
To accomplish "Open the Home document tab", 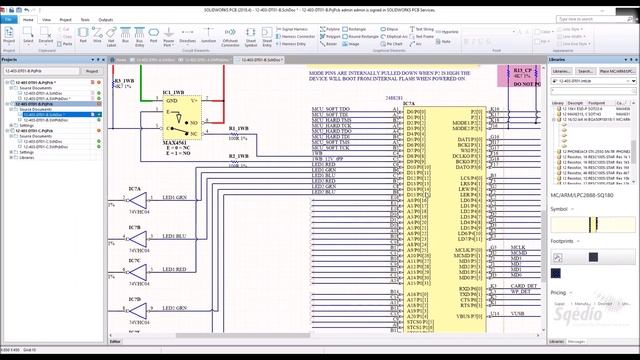I will click(118, 60).
